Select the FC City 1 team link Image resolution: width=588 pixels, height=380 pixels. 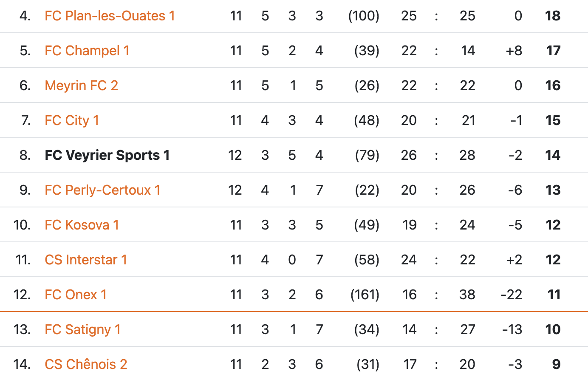pos(72,121)
